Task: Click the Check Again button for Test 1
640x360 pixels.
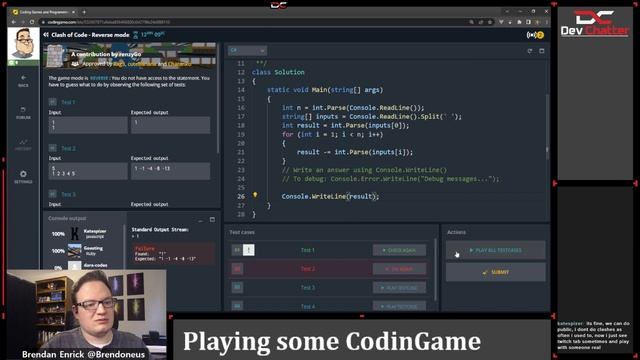Action: coord(399,250)
